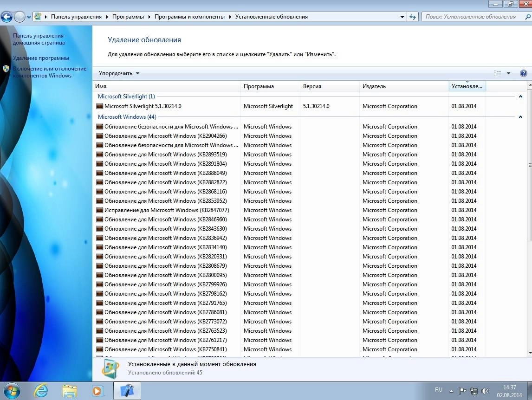Viewport: 532px width, 400px height.
Task: Click icon of update KB2786081
Action: (99, 312)
